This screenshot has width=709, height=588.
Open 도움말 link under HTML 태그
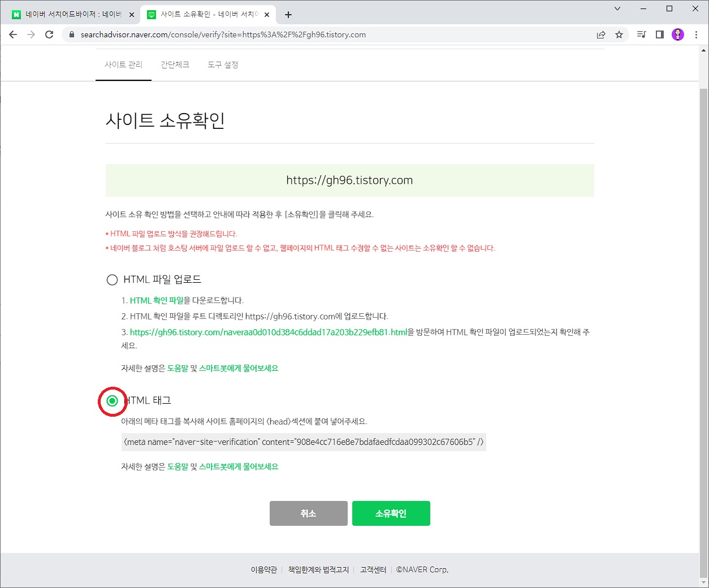178,466
